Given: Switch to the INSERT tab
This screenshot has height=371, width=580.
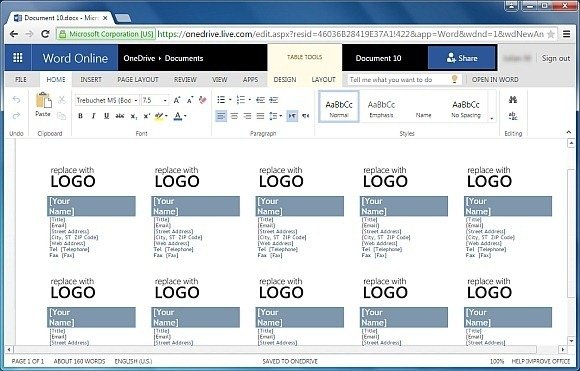Looking at the screenshot, I should (x=91, y=80).
